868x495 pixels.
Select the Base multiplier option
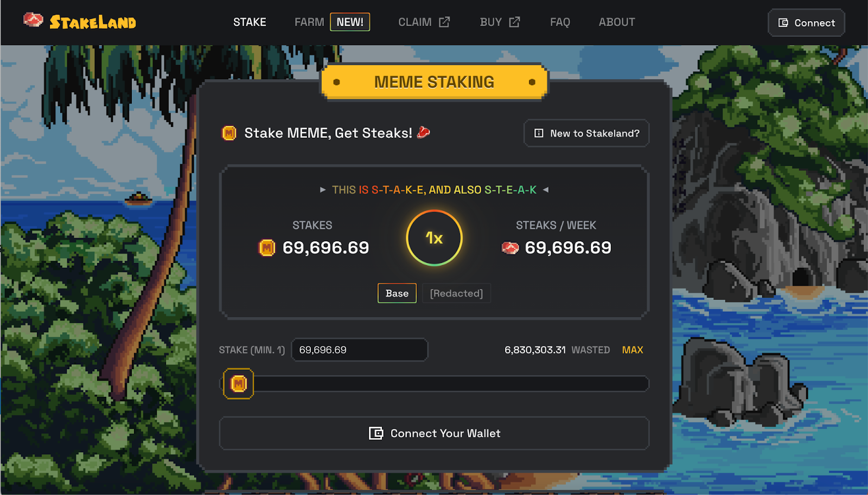(x=397, y=293)
